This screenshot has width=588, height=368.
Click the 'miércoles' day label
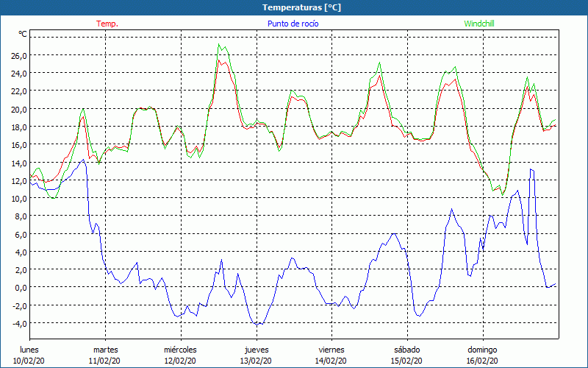tap(180, 350)
